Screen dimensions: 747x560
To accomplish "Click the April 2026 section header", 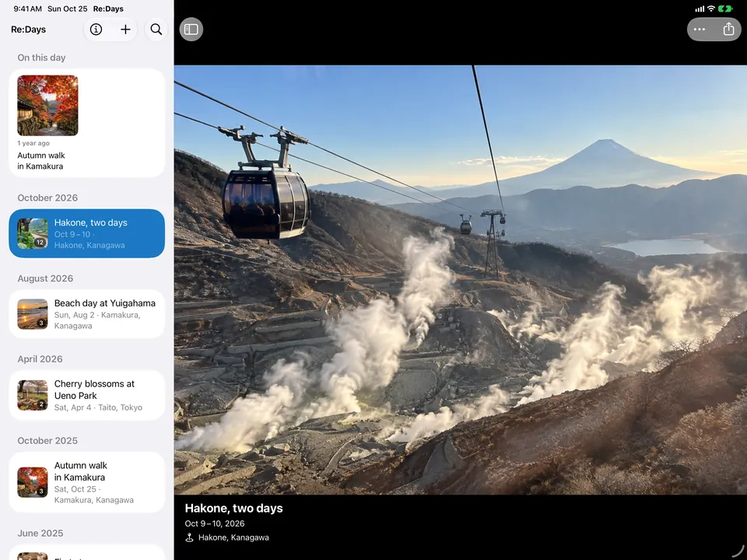I will [x=40, y=359].
